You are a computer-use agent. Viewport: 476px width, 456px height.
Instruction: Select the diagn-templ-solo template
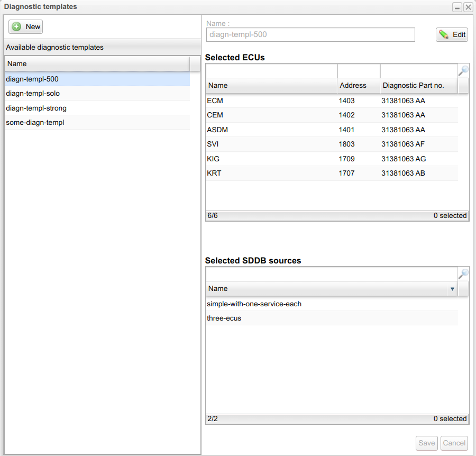(33, 94)
